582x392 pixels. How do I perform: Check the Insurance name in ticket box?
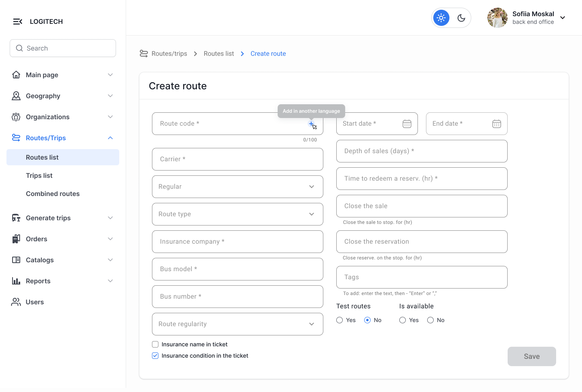pyautogui.click(x=155, y=344)
